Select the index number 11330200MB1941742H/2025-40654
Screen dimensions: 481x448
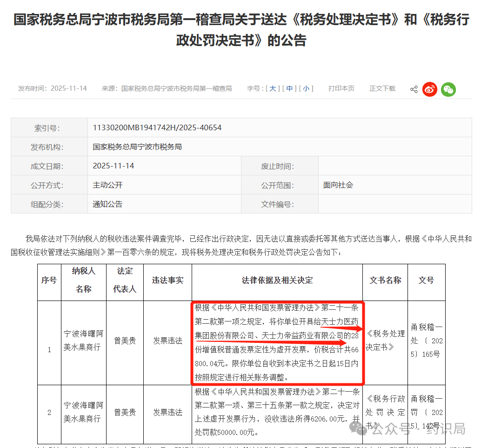click(157, 127)
